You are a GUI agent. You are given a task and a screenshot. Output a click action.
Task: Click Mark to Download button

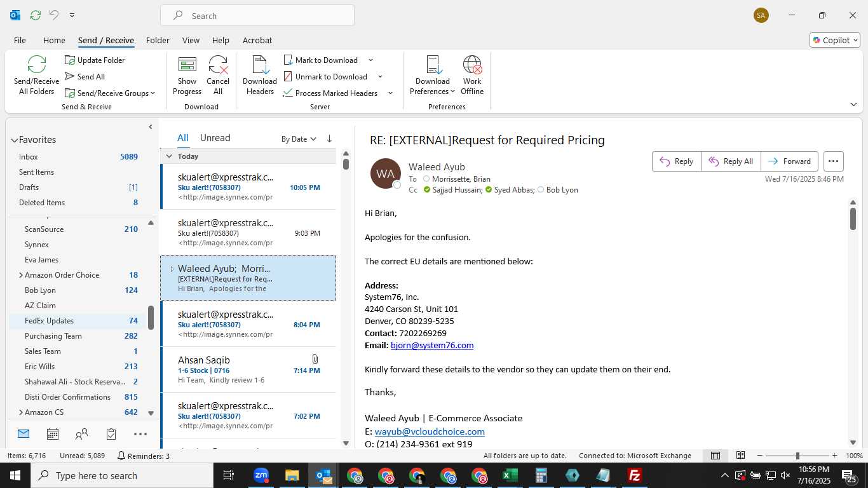pyautogui.click(x=322, y=60)
